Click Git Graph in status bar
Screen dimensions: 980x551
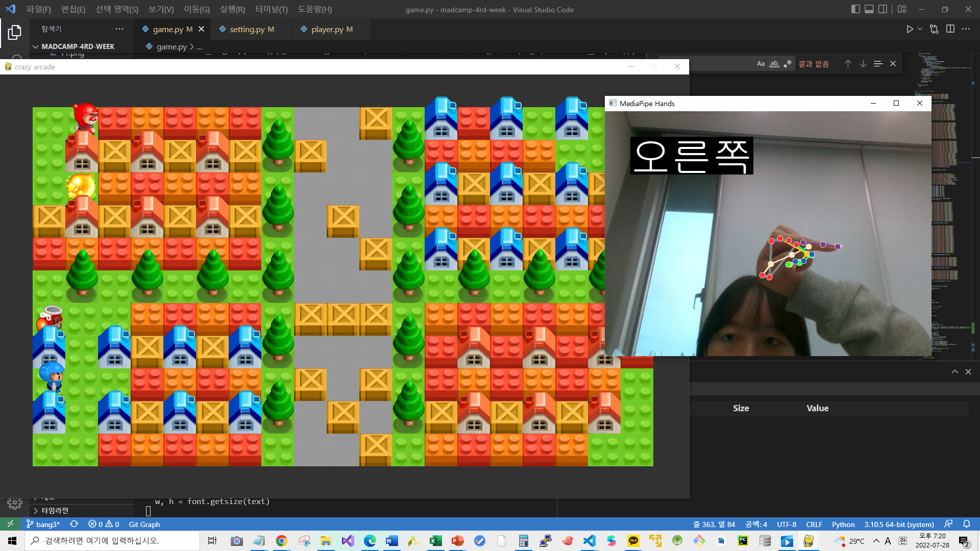[x=144, y=524]
